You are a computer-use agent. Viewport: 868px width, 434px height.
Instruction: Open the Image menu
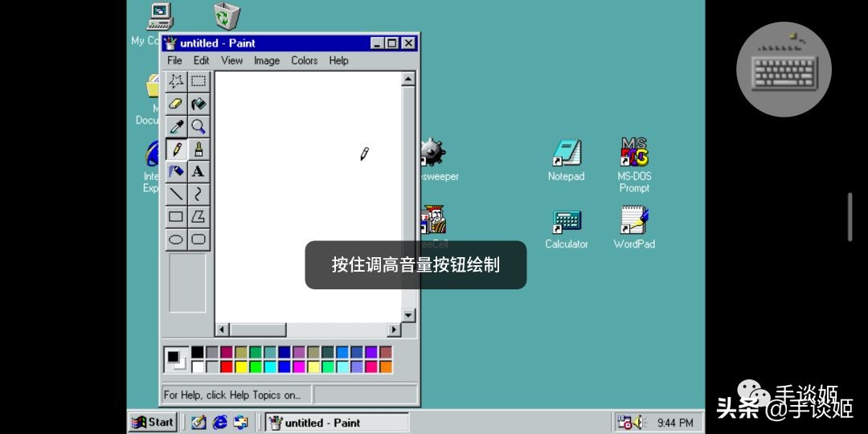[x=266, y=60]
